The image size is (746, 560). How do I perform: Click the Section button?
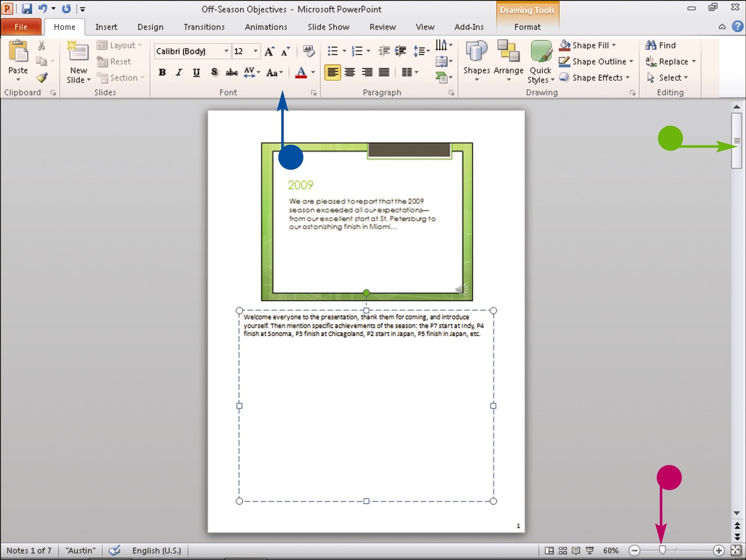[120, 78]
